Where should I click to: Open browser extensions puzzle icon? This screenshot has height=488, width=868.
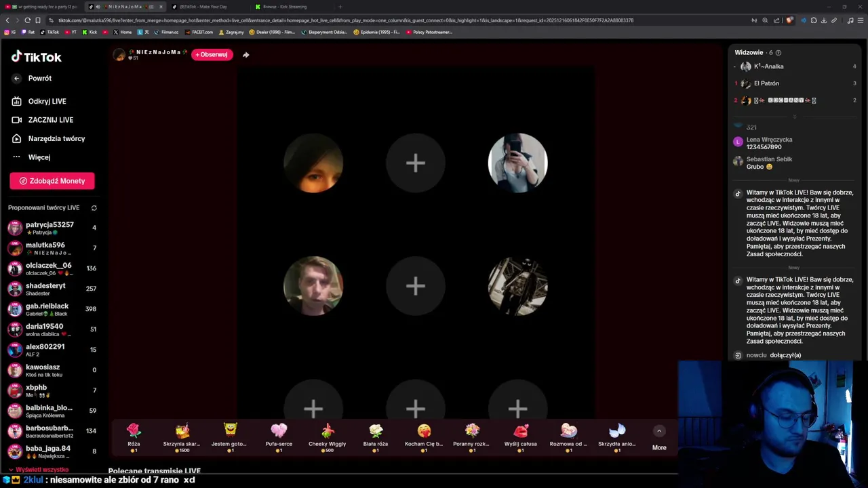(x=814, y=20)
